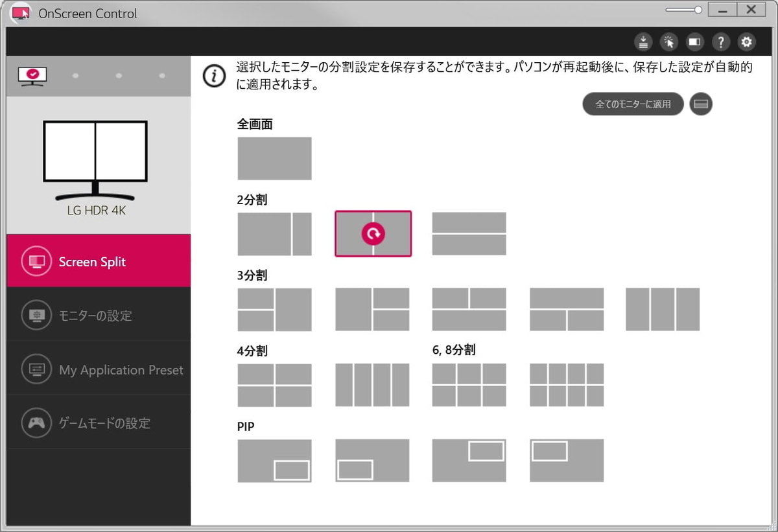Choose 3分割 layout with two top panes
Screen dimensions: 778x532
pyautogui.click(x=469, y=310)
